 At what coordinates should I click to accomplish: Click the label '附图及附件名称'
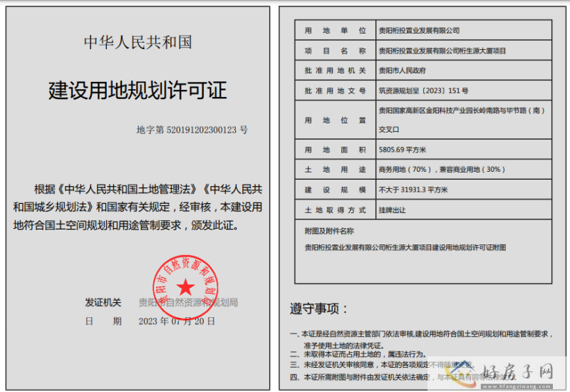pos(329,231)
